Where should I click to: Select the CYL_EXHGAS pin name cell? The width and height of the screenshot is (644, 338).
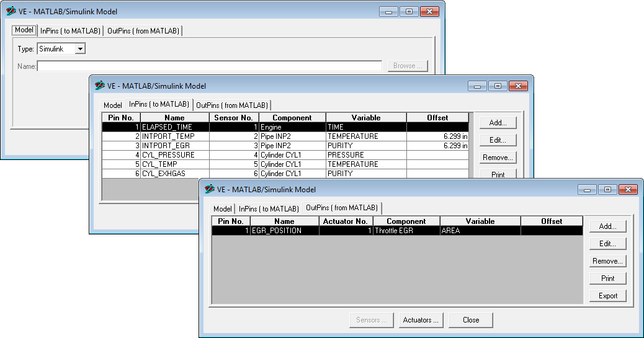pyautogui.click(x=175, y=173)
